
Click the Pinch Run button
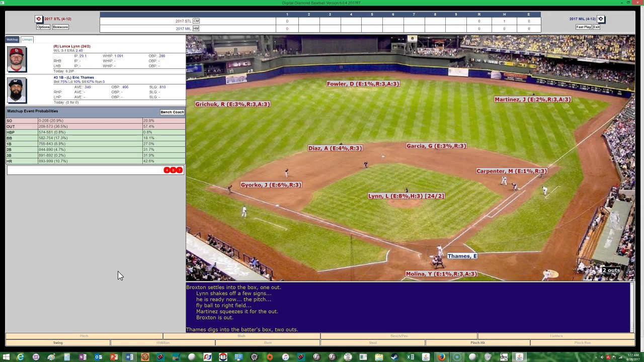pos(583,343)
